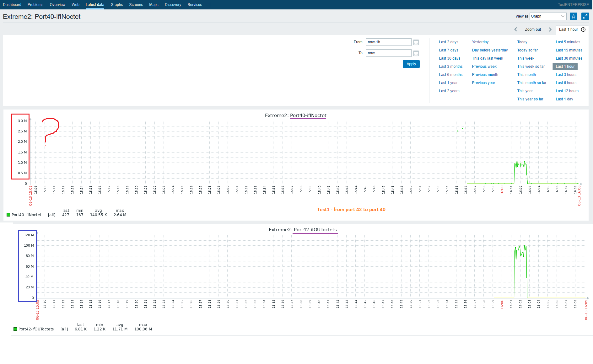
Task: Open the Problems menu item
Action: pos(35,5)
